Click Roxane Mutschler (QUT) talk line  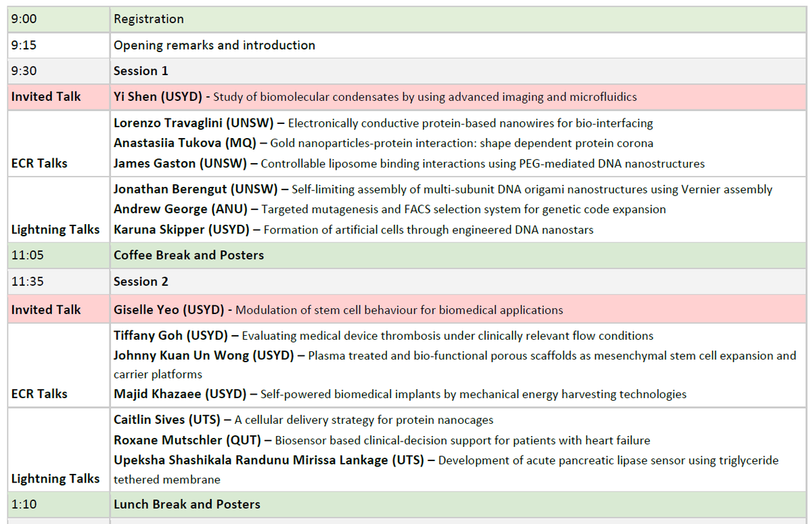click(x=382, y=440)
